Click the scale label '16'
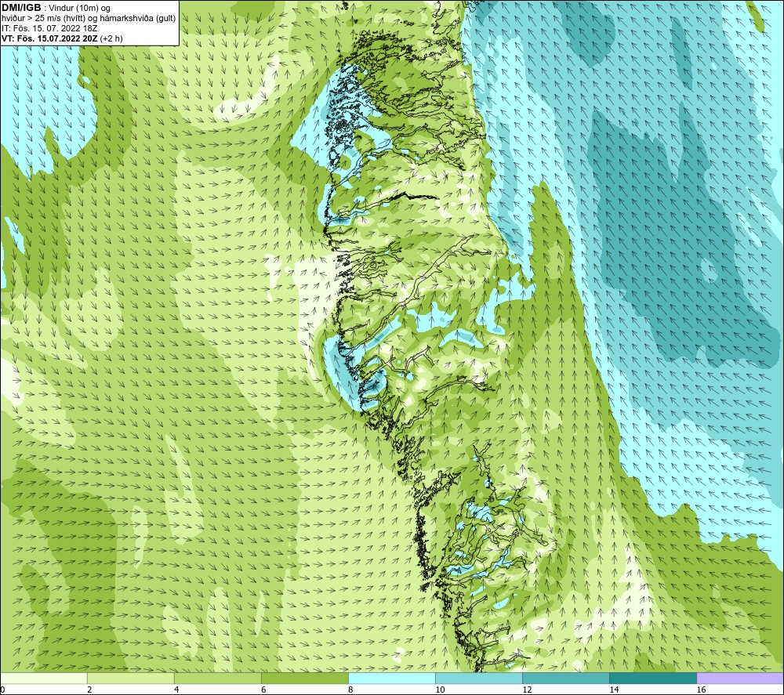The width and height of the screenshot is (784, 695). 701,690
